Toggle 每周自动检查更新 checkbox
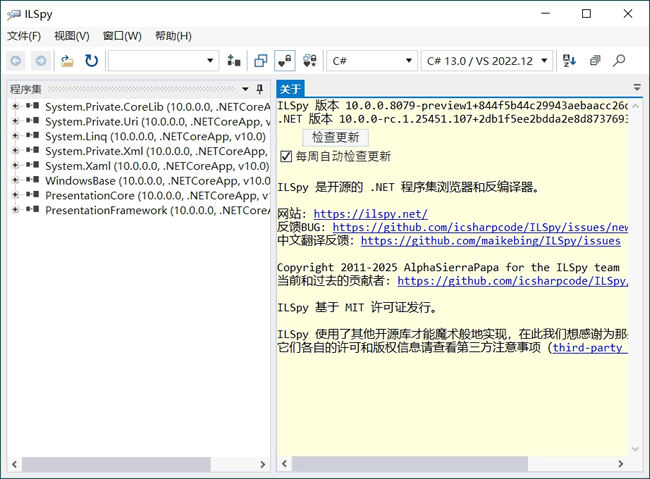650x479 pixels. tap(286, 156)
